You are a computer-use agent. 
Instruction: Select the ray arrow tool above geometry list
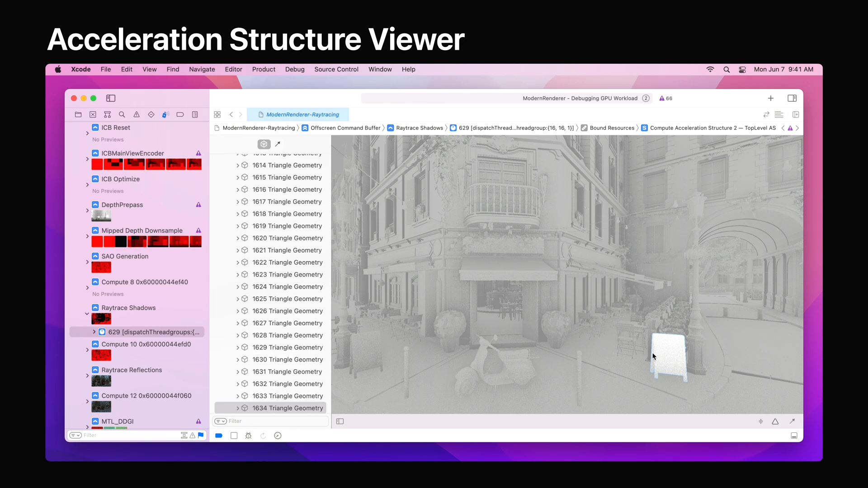[278, 144]
